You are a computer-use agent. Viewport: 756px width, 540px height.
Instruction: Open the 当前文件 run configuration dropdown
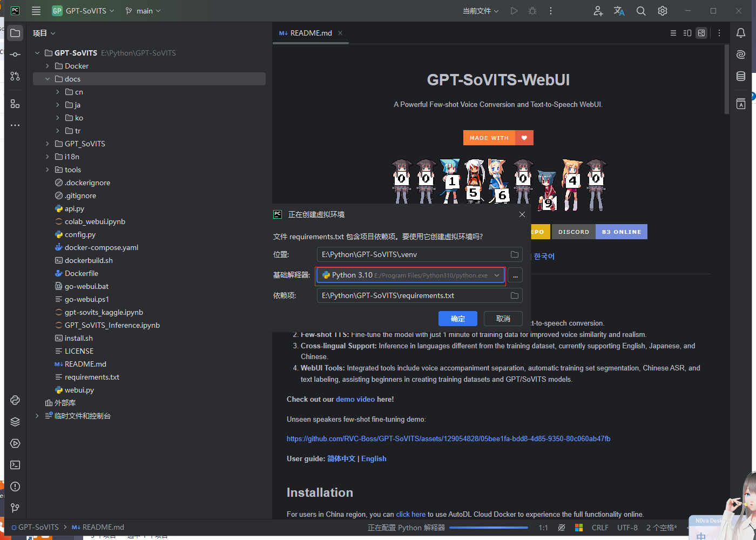coord(481,11)
